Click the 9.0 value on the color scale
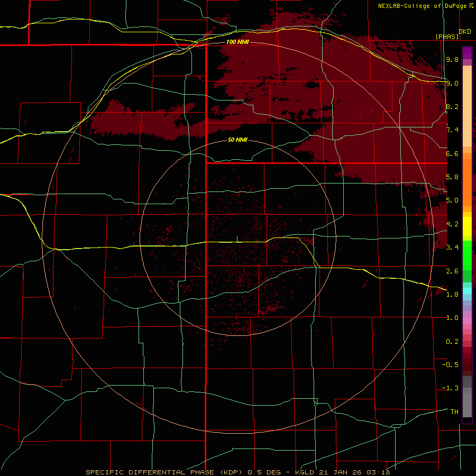Viewport: 476px width, 476px height. pos(452,83)
